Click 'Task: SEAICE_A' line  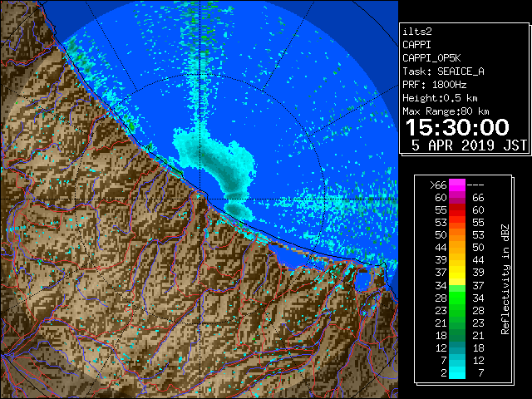pos(443,71)
